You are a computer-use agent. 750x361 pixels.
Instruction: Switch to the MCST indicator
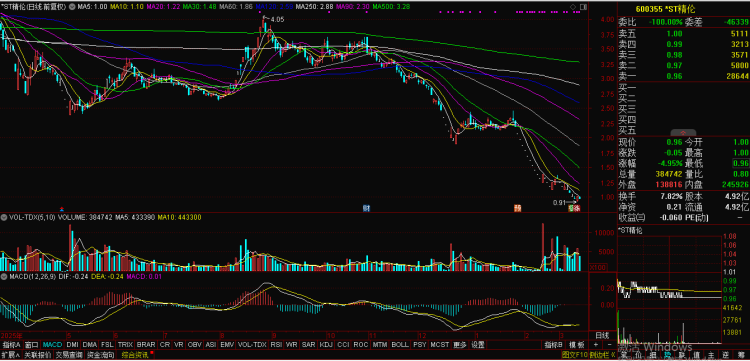[440, 345]
